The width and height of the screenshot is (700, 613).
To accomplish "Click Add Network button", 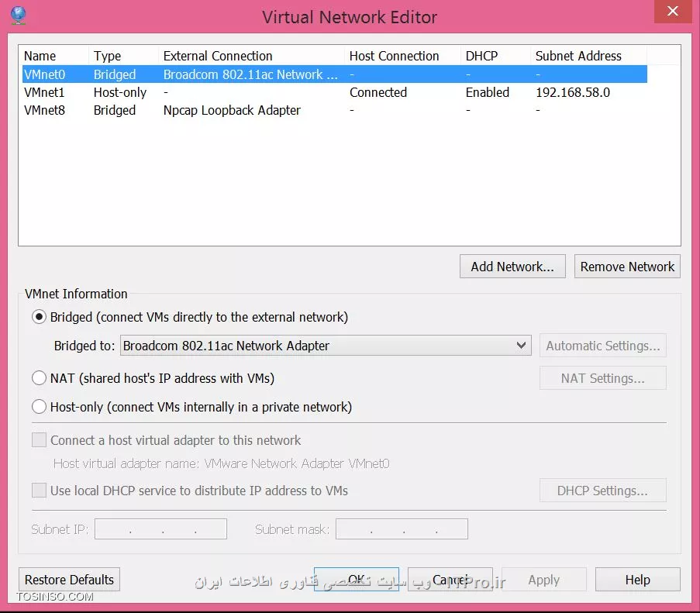I will (x=512, y=267).
